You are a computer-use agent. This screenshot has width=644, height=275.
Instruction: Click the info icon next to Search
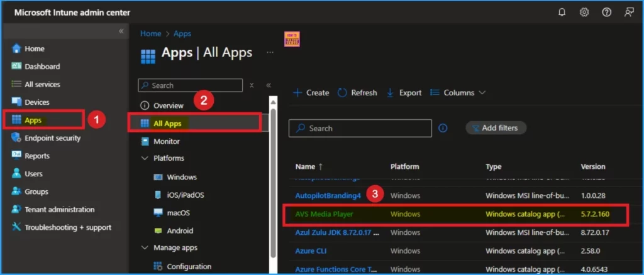point(443,128)
